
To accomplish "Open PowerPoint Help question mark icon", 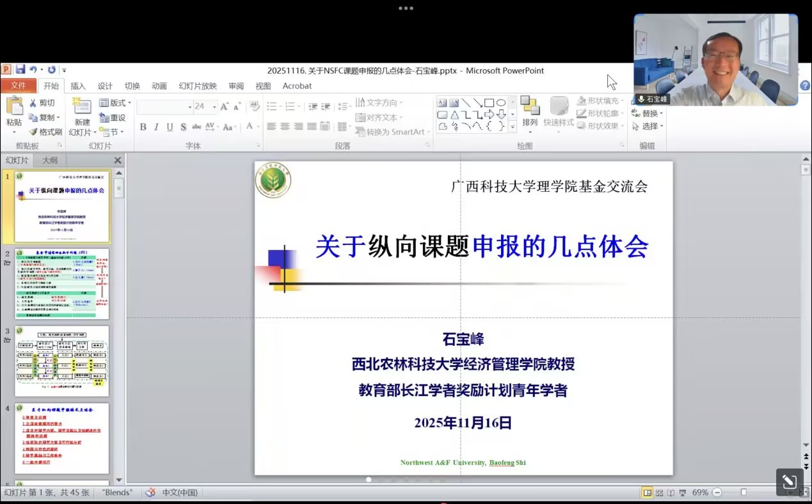I will pos(805,86).
